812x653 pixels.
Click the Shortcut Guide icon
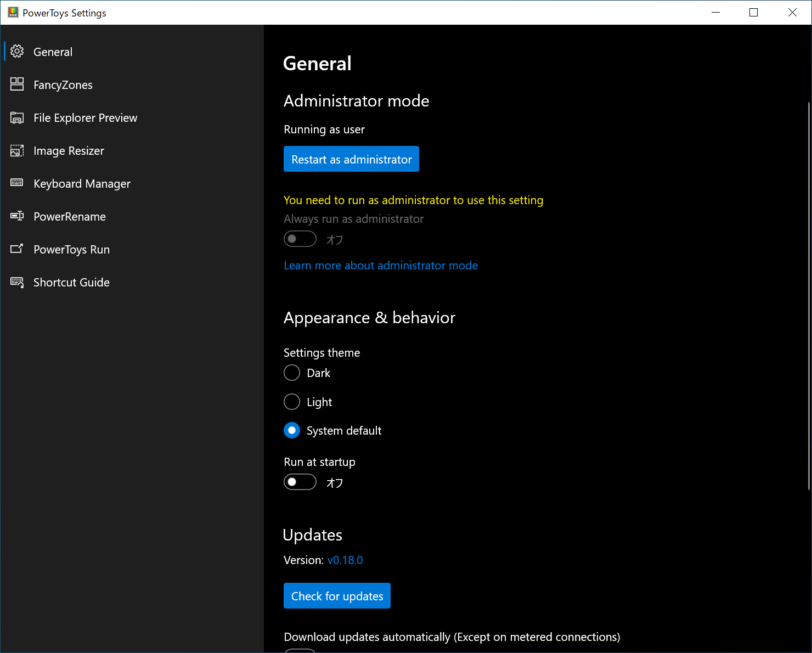[x=17, y=282]
